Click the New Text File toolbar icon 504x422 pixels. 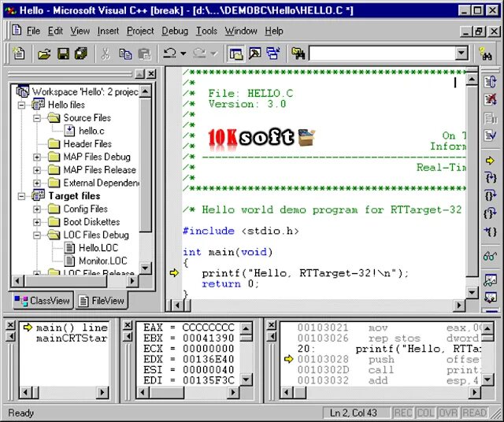[x=19, y=54]
